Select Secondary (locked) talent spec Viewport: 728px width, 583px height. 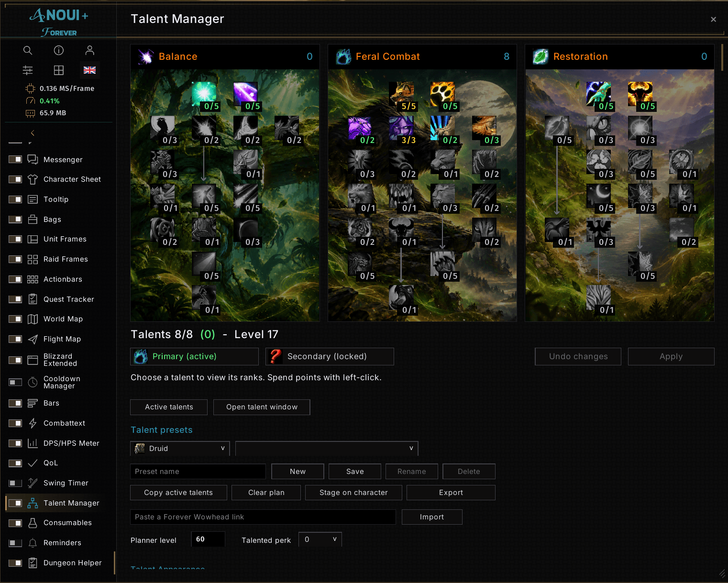coord(330,356)
